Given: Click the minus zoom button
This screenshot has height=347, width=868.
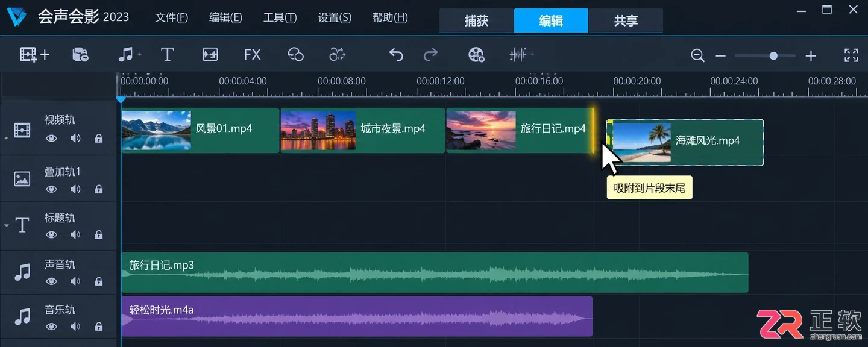Looking at the screenshot, I should coord(720,56).
